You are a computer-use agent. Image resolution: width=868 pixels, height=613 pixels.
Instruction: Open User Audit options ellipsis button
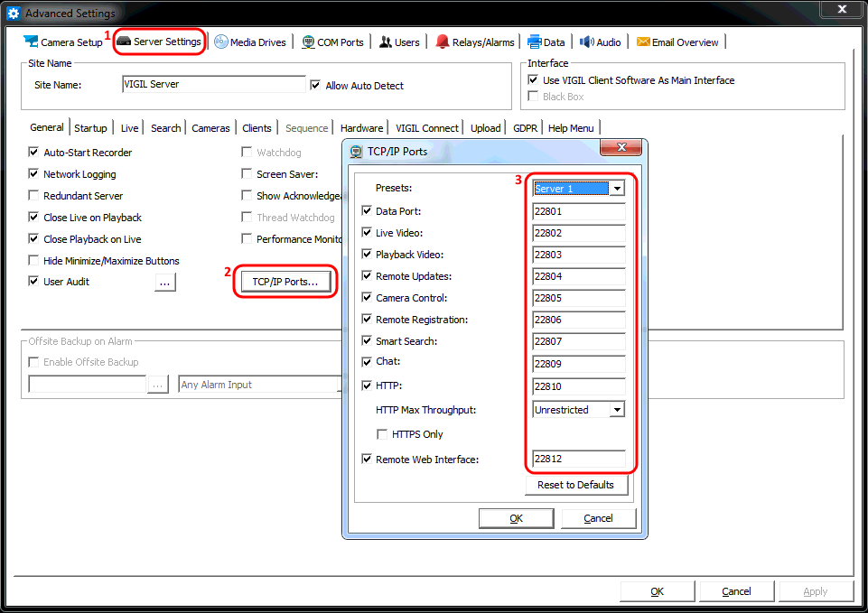pos(165,283)
